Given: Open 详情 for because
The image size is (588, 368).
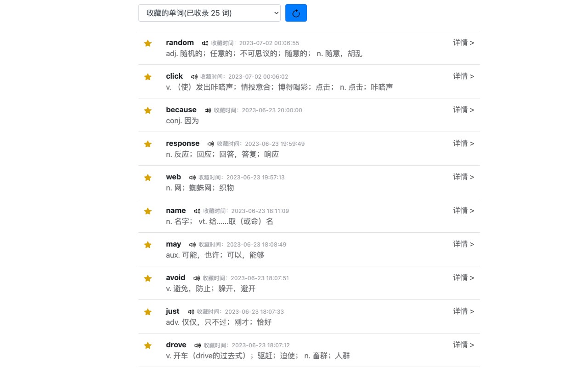Looking at the screenshot, I should tap(464, 109).
